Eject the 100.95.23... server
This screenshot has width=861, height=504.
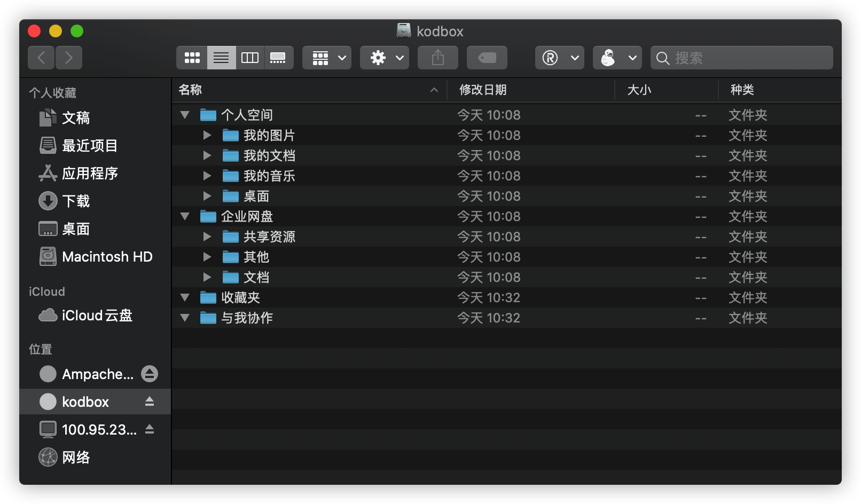[150, 429]
